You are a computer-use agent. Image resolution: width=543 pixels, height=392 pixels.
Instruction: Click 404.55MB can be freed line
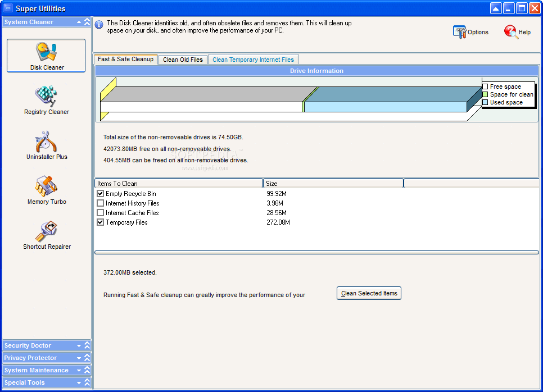pyautogui.click(x=175, y=160)
